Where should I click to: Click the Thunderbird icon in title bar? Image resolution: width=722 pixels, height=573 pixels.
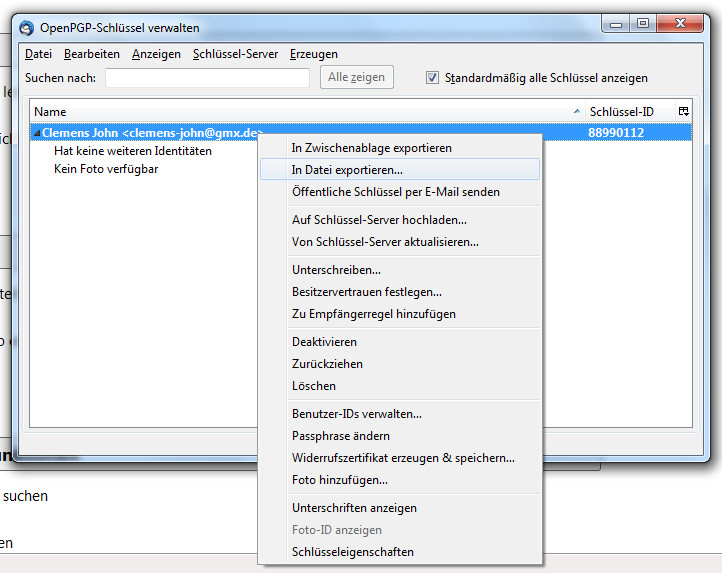tap(26, 25)
